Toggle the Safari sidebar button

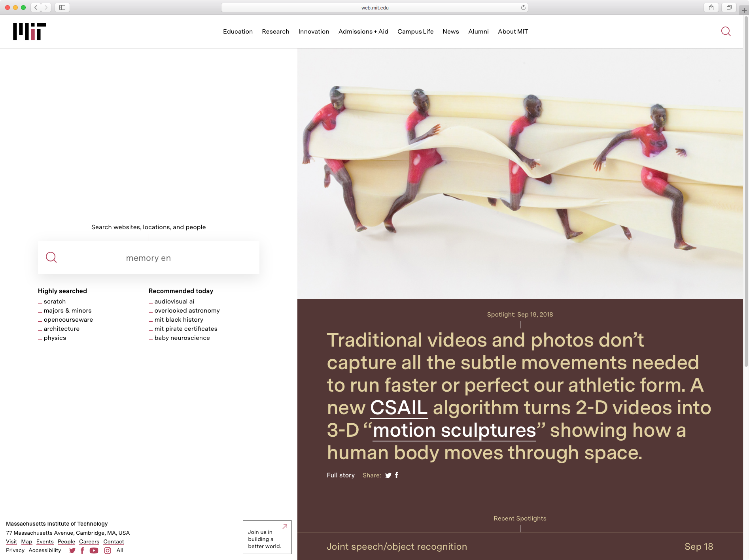point(62,8)
